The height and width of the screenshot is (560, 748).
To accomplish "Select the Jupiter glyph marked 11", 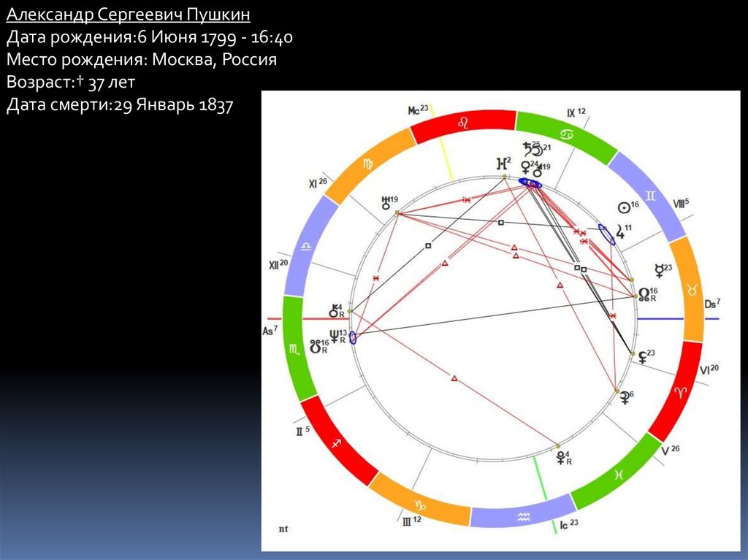I will pos(619,232).
